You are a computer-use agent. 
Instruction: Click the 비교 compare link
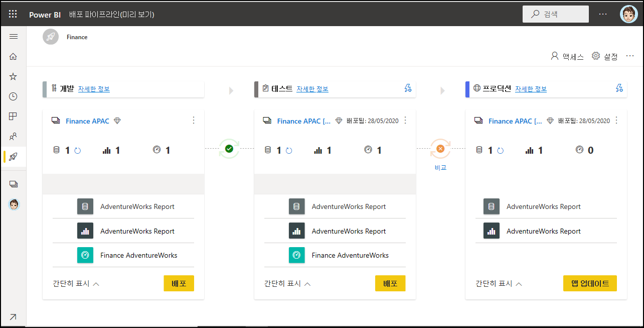pos(440,168)
